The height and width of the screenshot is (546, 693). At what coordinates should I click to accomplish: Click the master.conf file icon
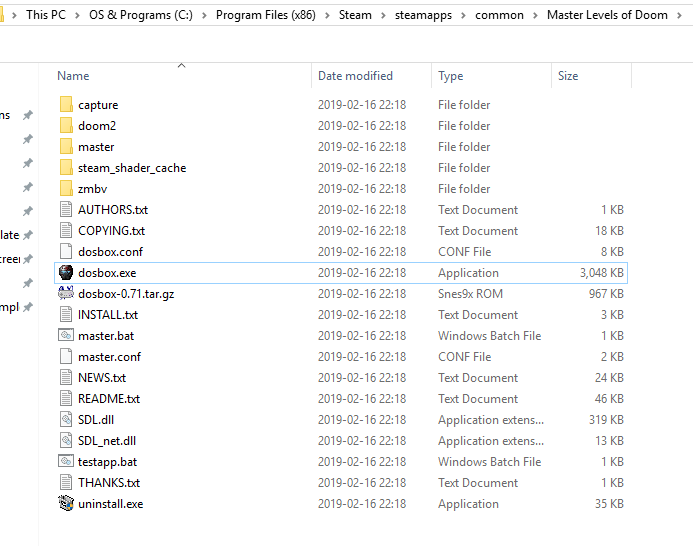66,357
